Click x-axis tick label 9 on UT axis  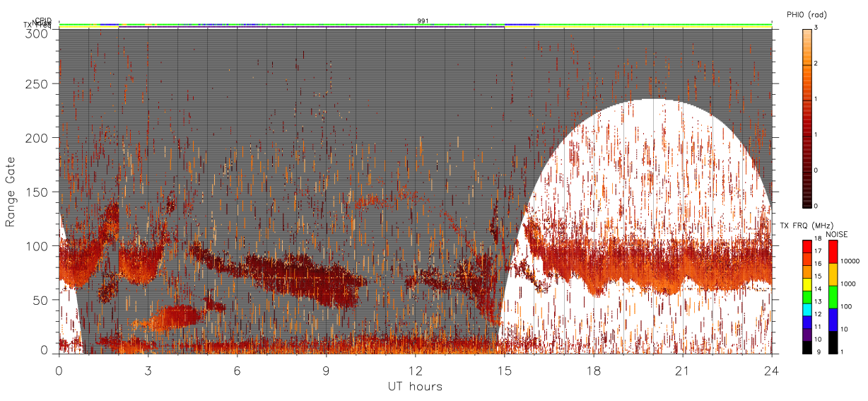[327, 370]
